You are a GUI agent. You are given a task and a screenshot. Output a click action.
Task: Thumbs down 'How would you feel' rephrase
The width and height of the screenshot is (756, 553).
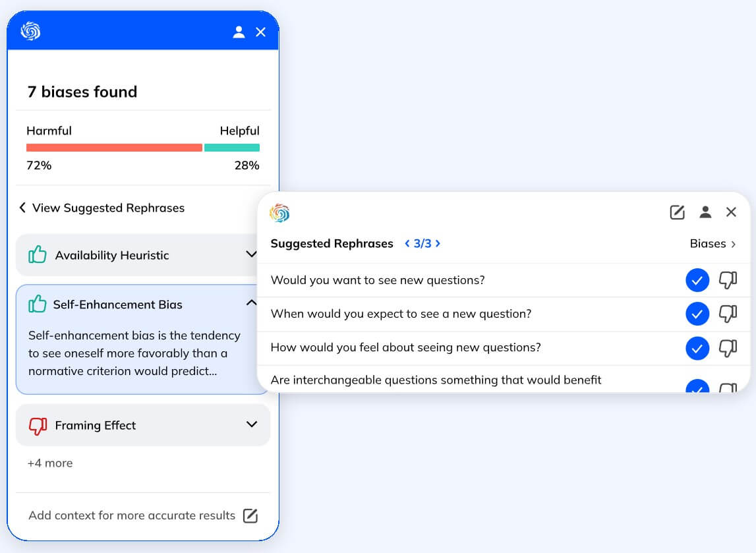click(728, 348)
